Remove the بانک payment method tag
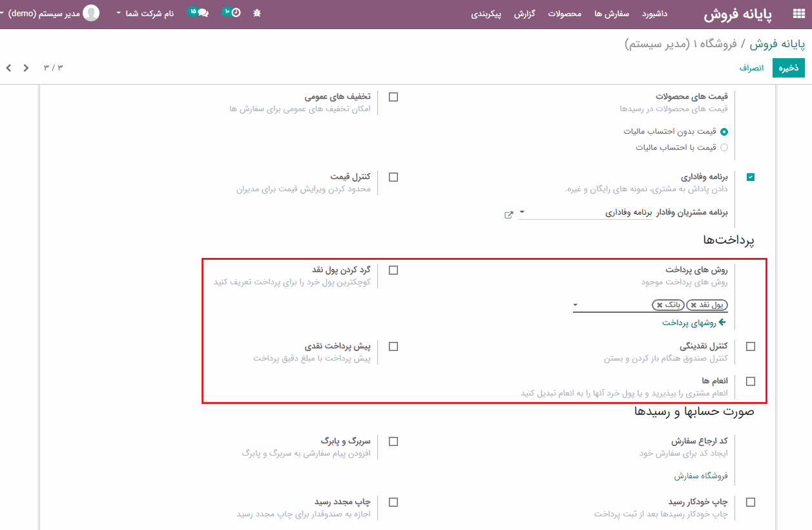Screen dimensions: 812x530 click(658, 305)
